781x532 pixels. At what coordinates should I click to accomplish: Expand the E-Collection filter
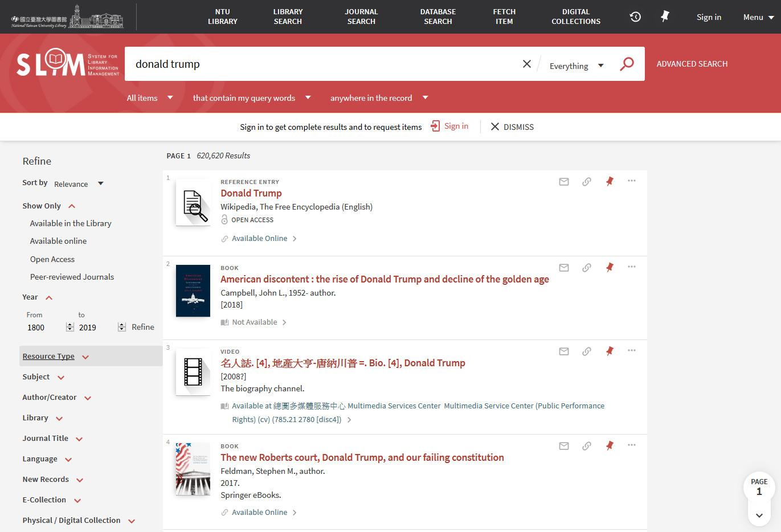52,500
